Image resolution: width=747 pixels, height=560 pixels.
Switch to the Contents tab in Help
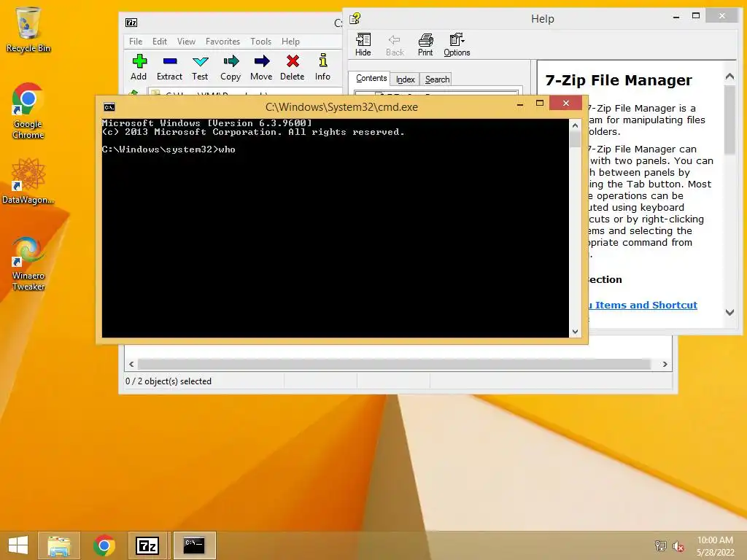click(371, 78)
